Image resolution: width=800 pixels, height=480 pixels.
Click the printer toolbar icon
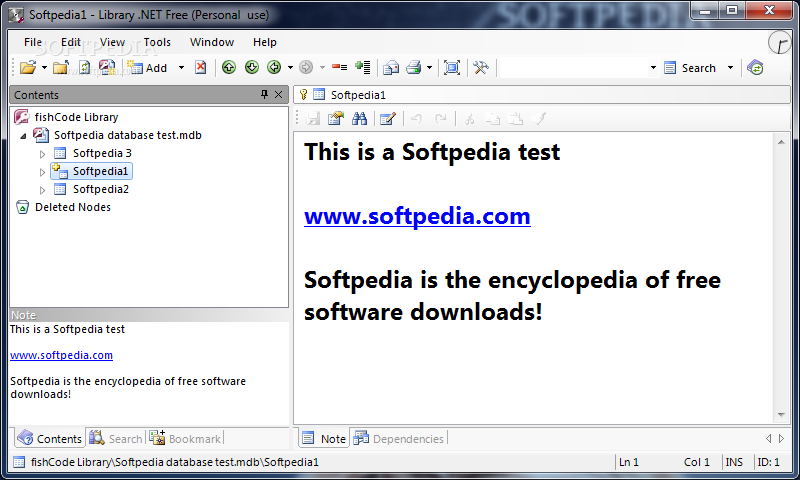(414, 67)
